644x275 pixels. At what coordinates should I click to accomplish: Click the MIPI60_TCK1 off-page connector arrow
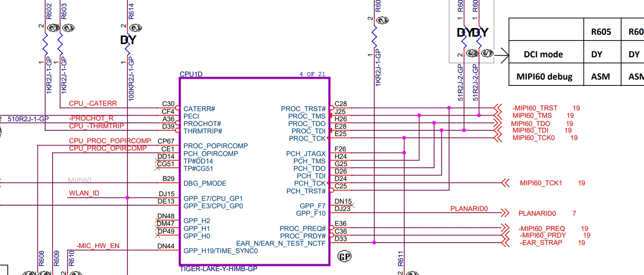click(505, 183)
